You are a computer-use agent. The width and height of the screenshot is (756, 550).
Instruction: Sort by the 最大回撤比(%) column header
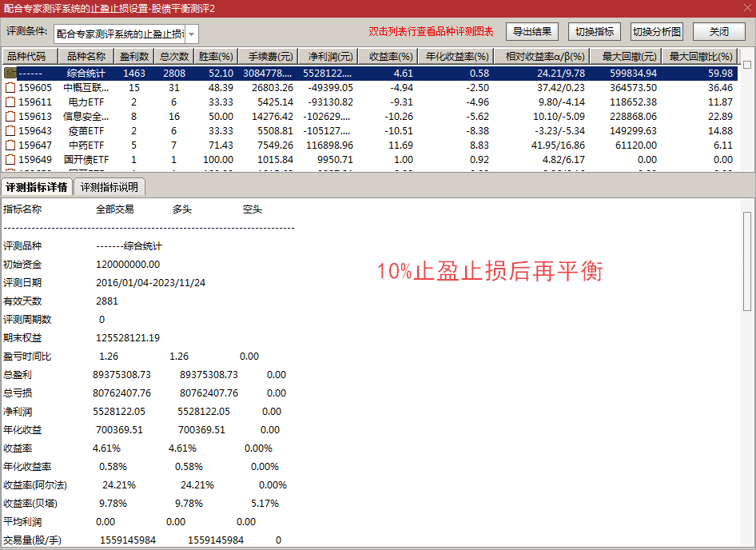700,57
